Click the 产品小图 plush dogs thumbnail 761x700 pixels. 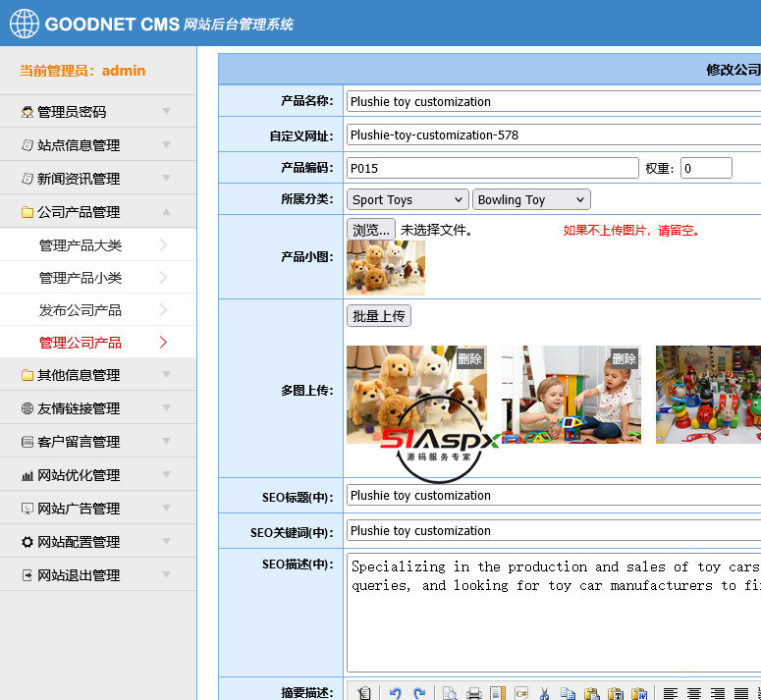[386, 268]
